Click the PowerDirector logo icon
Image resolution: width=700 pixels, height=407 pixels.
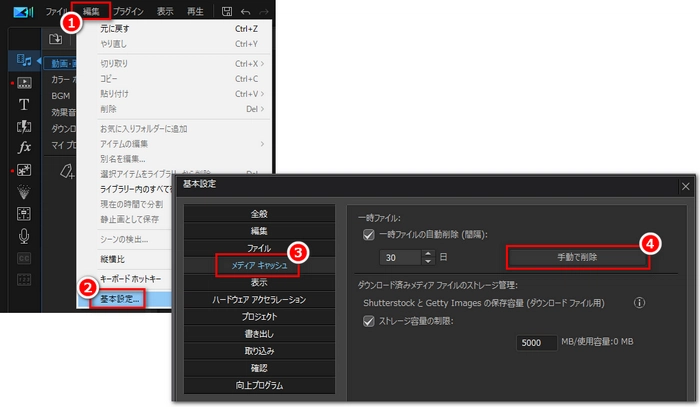22,12
